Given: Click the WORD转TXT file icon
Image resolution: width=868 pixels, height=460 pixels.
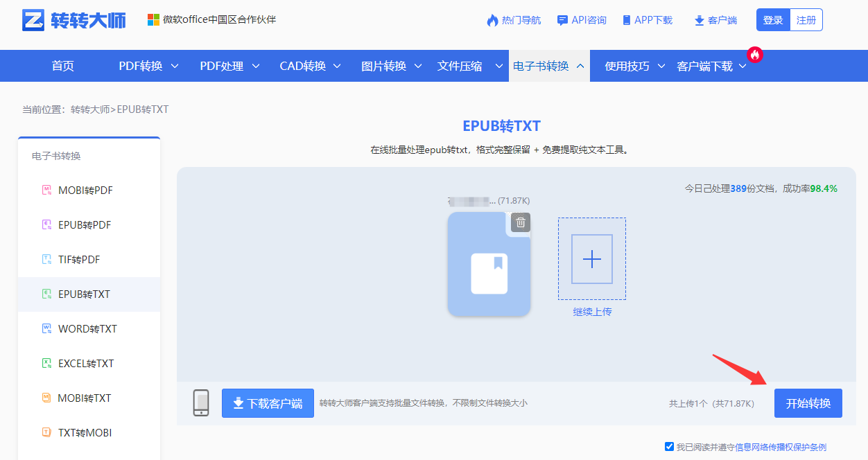Looking at the screenshot, I should (47, 329).
